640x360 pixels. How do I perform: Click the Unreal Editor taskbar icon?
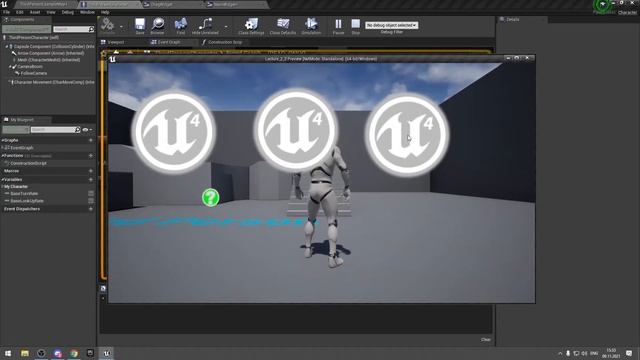pos(107,353)
